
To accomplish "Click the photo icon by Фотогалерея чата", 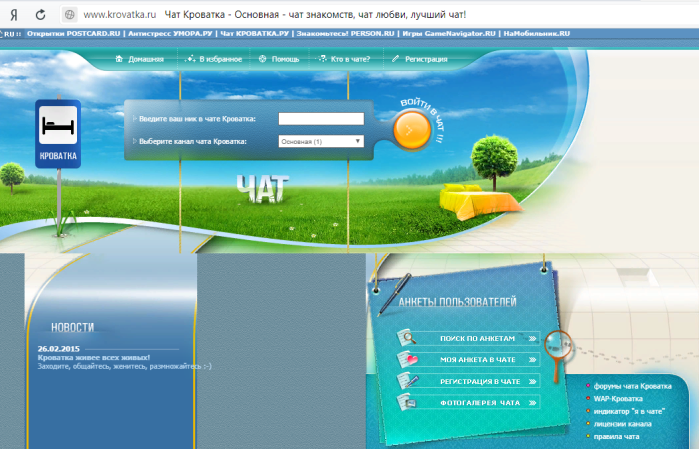I will (407, 402).
